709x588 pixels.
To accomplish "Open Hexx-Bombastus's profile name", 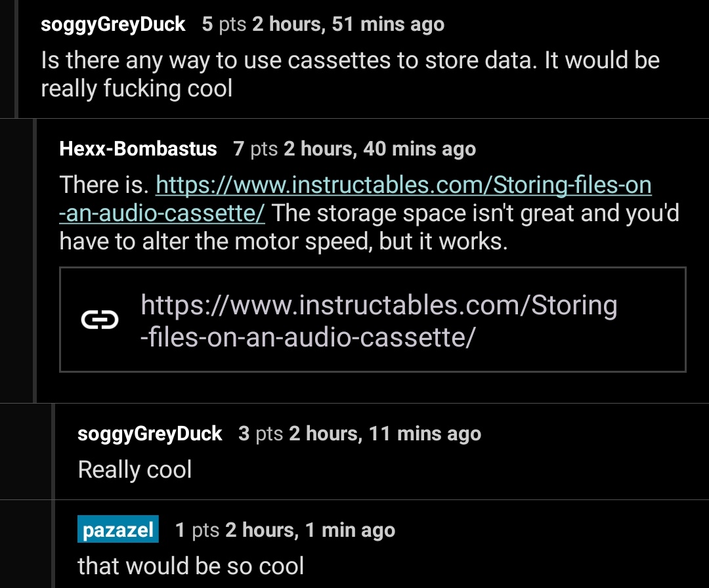I will (138, 149).
